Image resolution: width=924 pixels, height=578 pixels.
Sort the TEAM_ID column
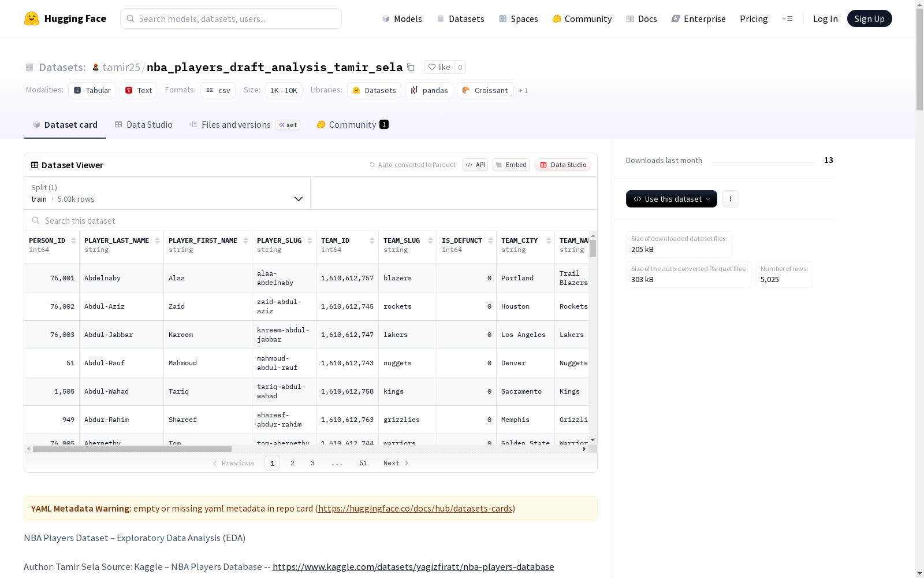click(372, 240)
